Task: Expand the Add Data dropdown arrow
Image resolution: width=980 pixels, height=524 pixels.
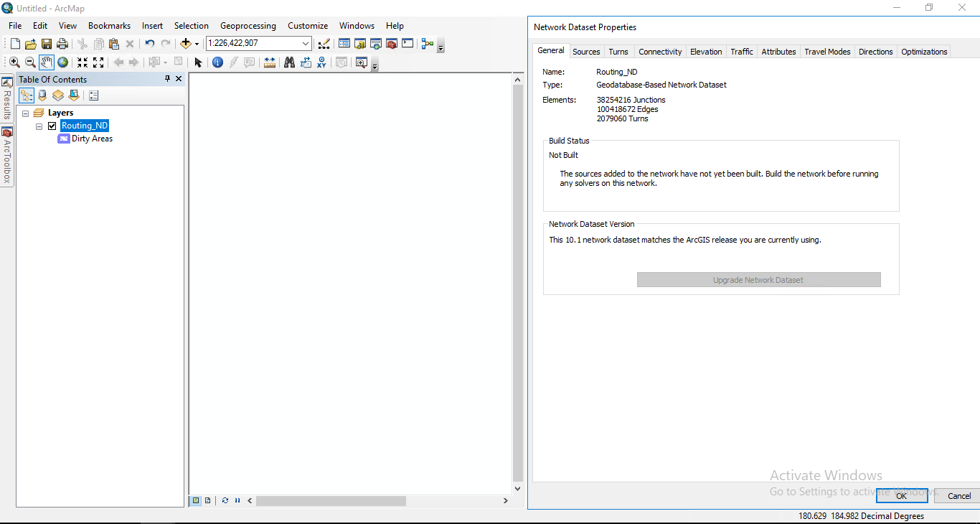Action: [x=197, y=44]
